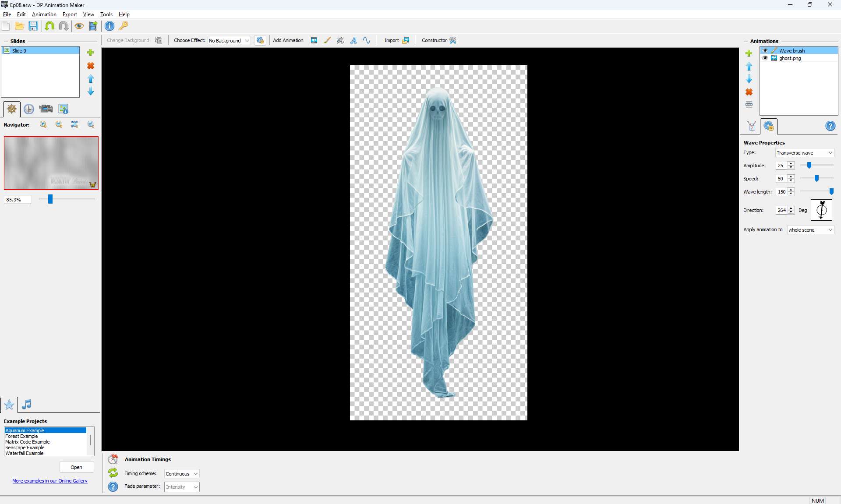Image resolution: width=841 pixels, height=504 pixels.
Task: Expand the wave Type dropdown
Action: click(804, 153)
